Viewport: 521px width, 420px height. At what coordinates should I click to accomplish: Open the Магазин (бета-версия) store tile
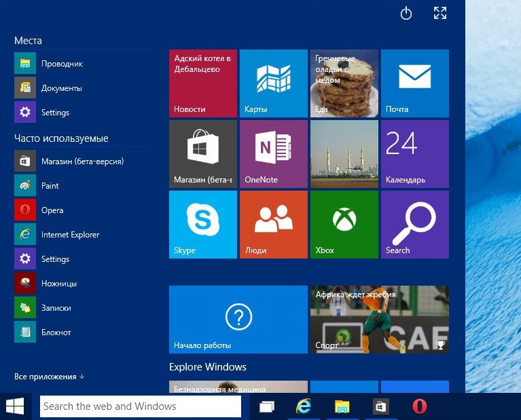tap(203, 154)
